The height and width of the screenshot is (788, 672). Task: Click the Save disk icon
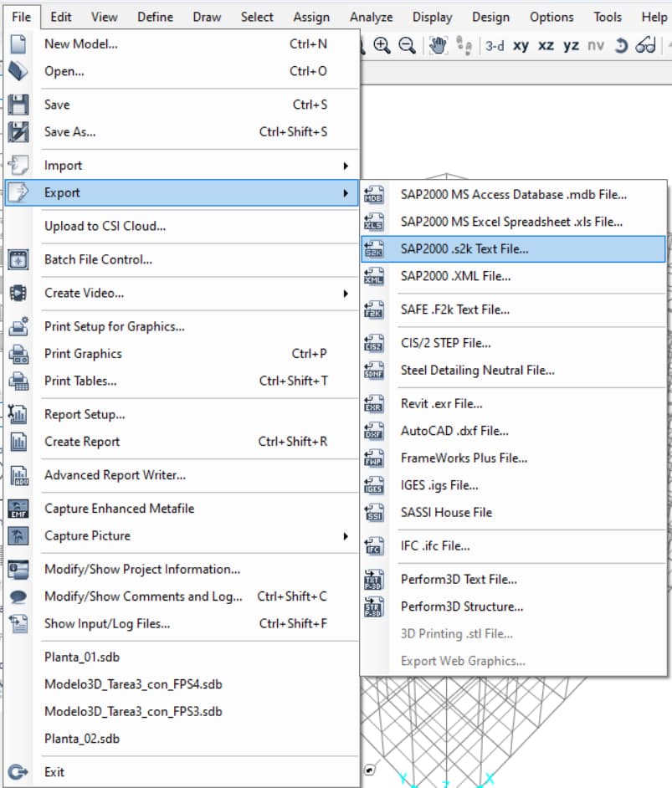pyautogui.click(x=18, y=105)
